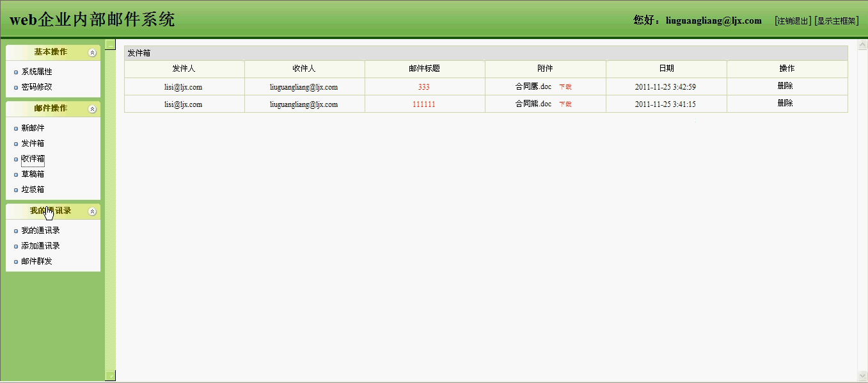The image size is (868, 383).
Task: Click sender lisi@ljx.com in row 111111
Action: 184,104
